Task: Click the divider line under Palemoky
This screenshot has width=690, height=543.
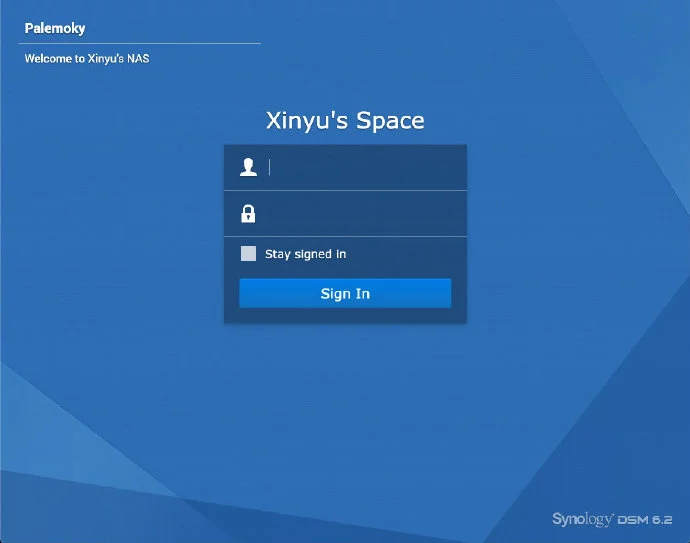Action: point(140,43)
